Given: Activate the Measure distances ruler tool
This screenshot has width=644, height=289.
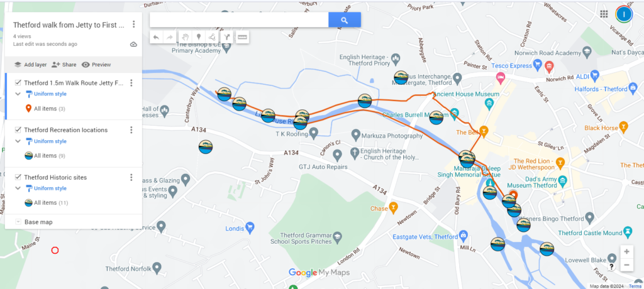Looking at the screenshot, I should point(243,37).
